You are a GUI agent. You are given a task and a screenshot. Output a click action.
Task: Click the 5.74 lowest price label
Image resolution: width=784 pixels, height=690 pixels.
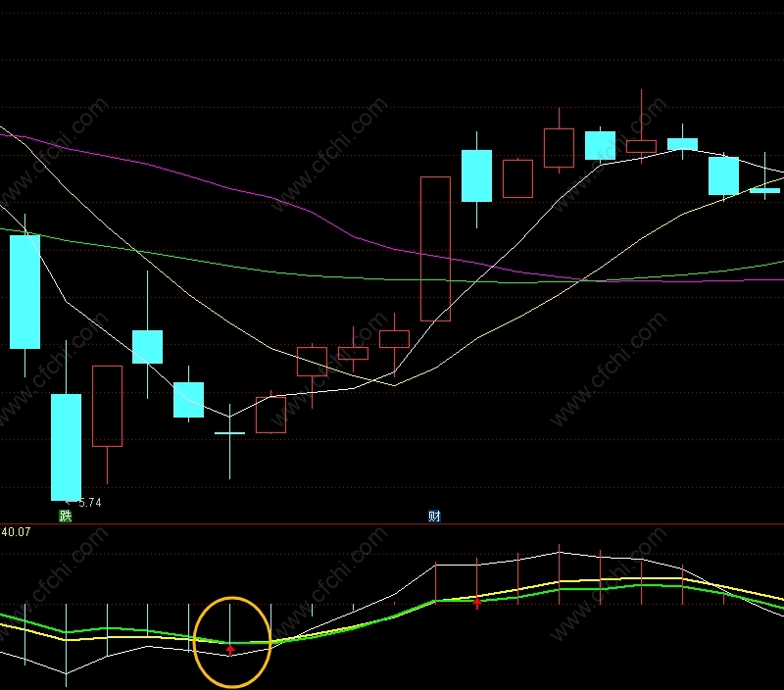point(90,503)
